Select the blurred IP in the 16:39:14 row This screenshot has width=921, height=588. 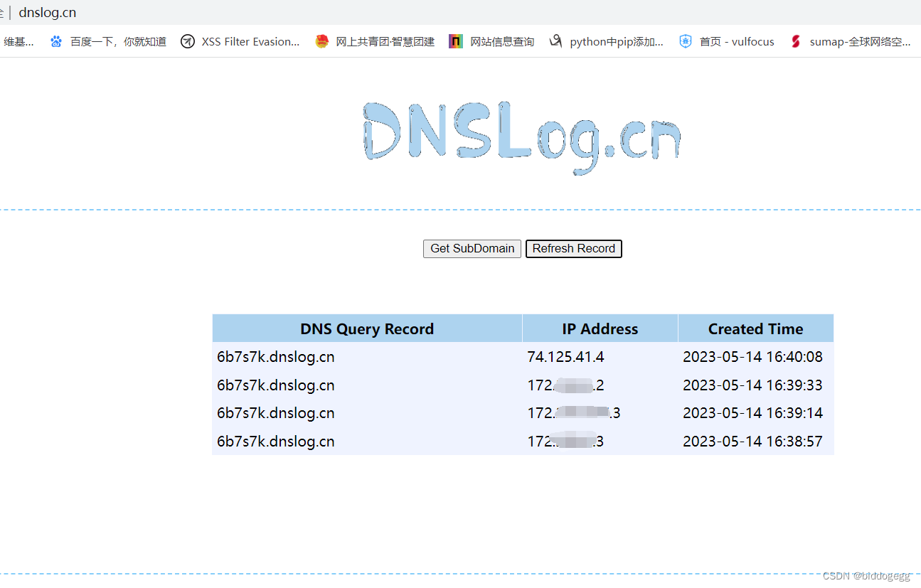coord(574,413)
